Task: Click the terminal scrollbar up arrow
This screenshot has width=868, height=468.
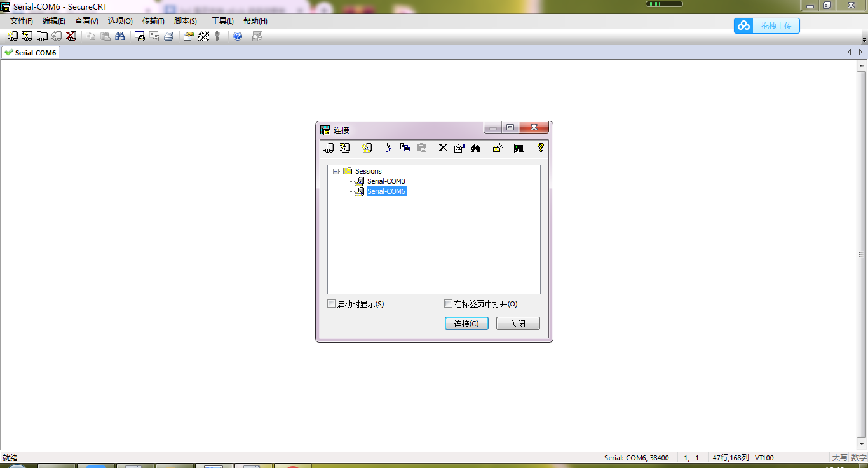Action: [x=862, y=65]
